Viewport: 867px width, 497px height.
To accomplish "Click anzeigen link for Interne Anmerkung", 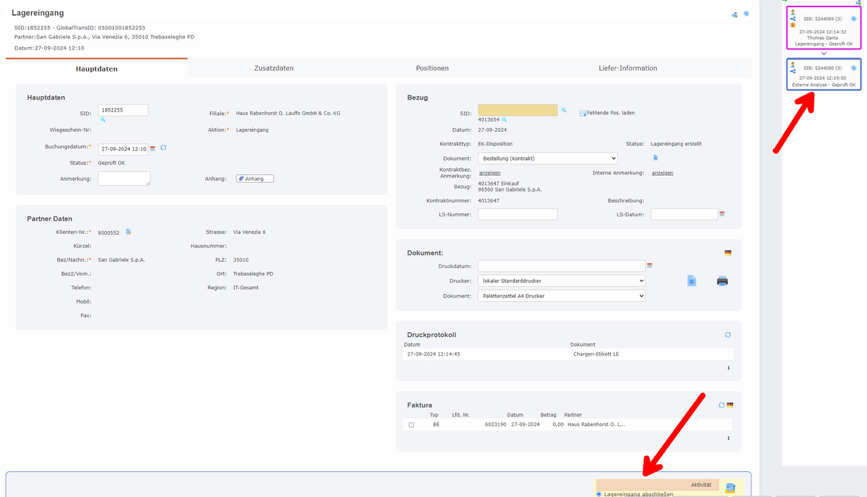I will [662, 173].
